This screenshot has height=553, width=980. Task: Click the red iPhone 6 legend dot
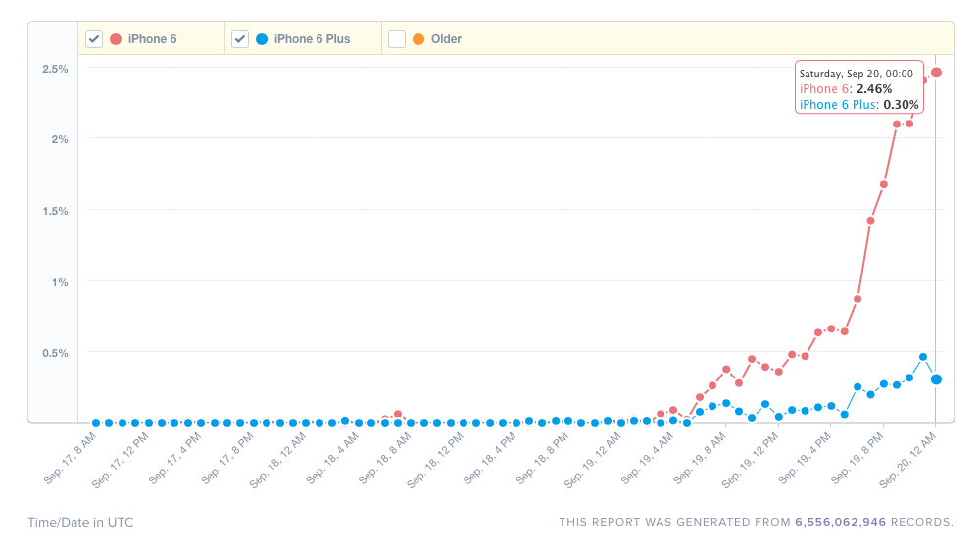(x=116, y=39)
